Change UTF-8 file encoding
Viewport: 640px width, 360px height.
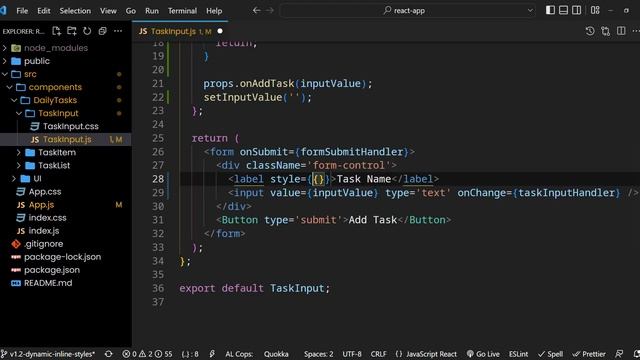tap(352, 354)
